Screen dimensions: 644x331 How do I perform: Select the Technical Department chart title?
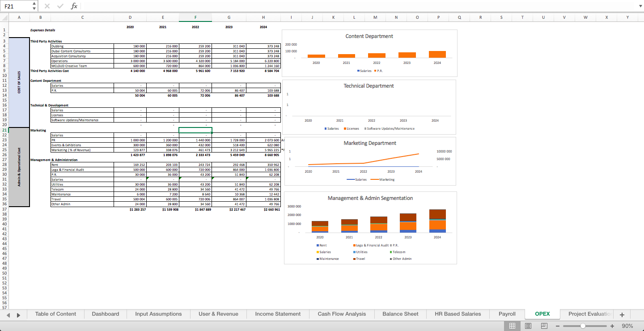[369, 86]
